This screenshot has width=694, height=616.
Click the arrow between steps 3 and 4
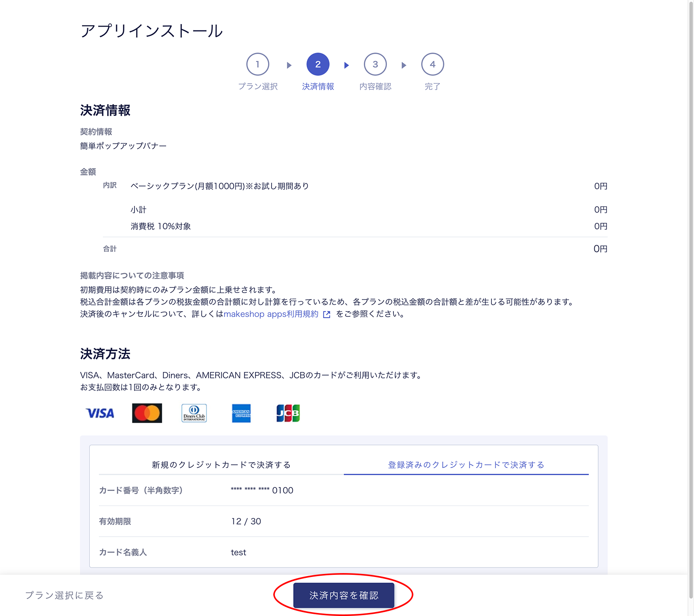(404, 65)
